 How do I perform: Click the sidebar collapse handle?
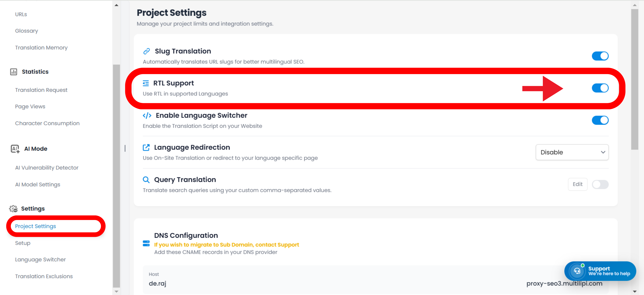(x=125, y=148)
